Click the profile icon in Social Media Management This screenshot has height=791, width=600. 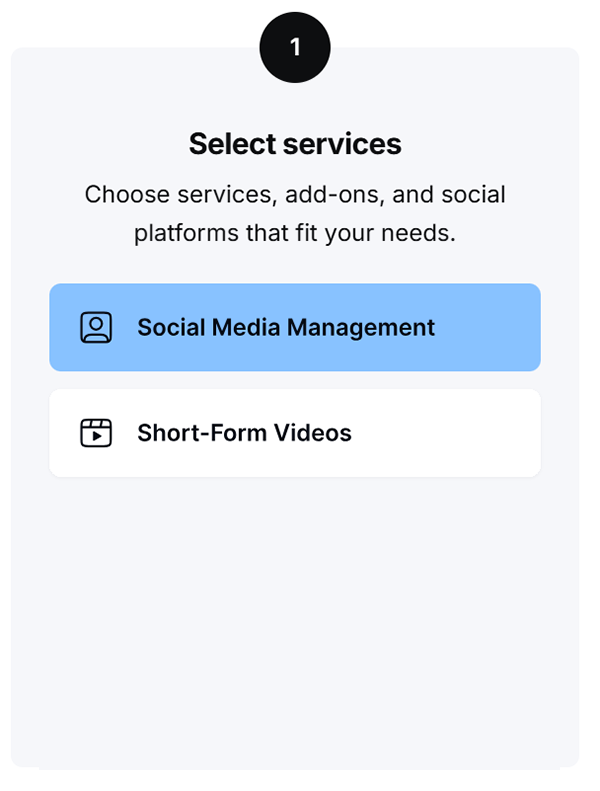click(96, 327)
